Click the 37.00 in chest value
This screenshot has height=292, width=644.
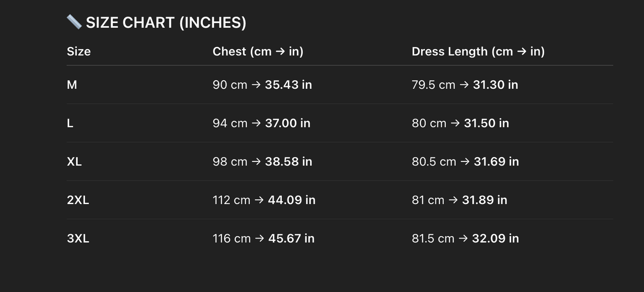(287, 123)
